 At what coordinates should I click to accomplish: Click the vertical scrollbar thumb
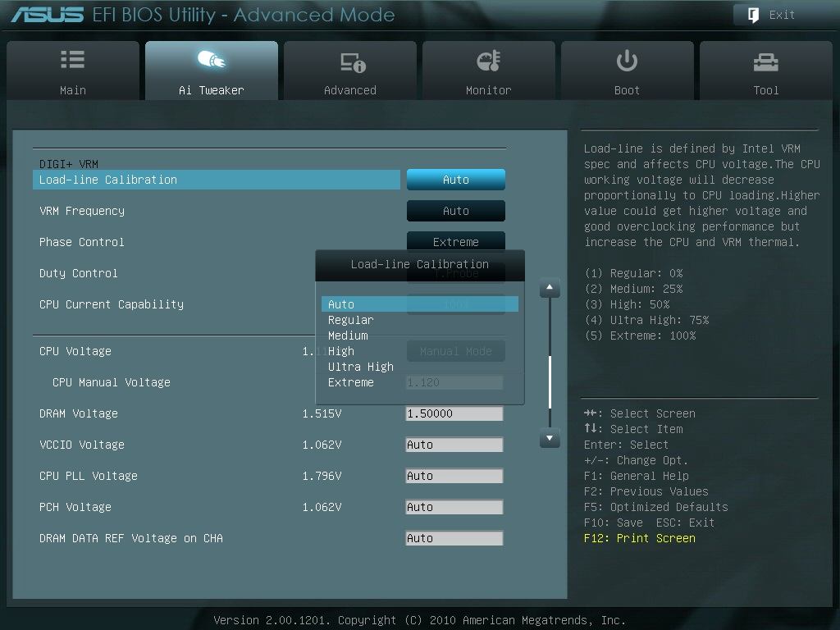pos(550,381)
